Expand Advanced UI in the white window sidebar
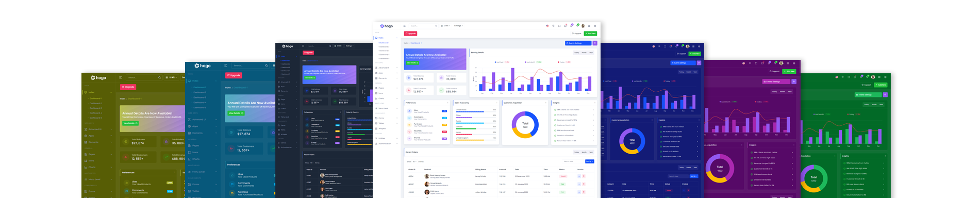 [387, 68]
